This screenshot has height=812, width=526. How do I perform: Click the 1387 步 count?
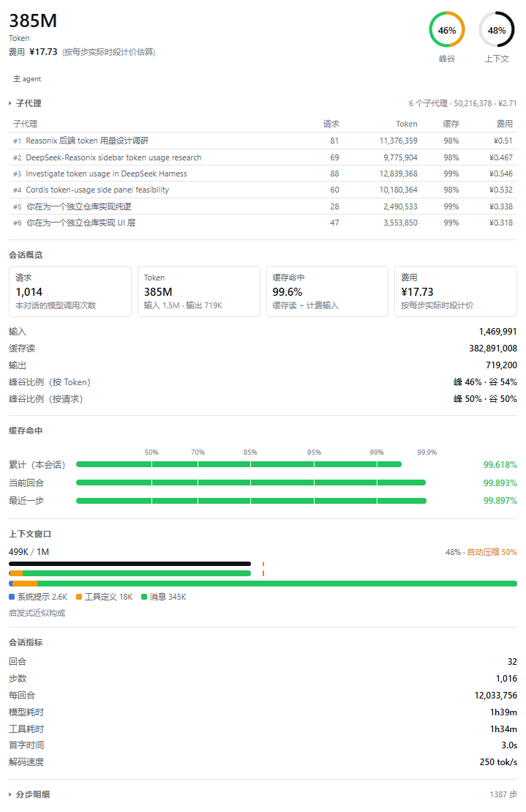(x=503, y=794)
